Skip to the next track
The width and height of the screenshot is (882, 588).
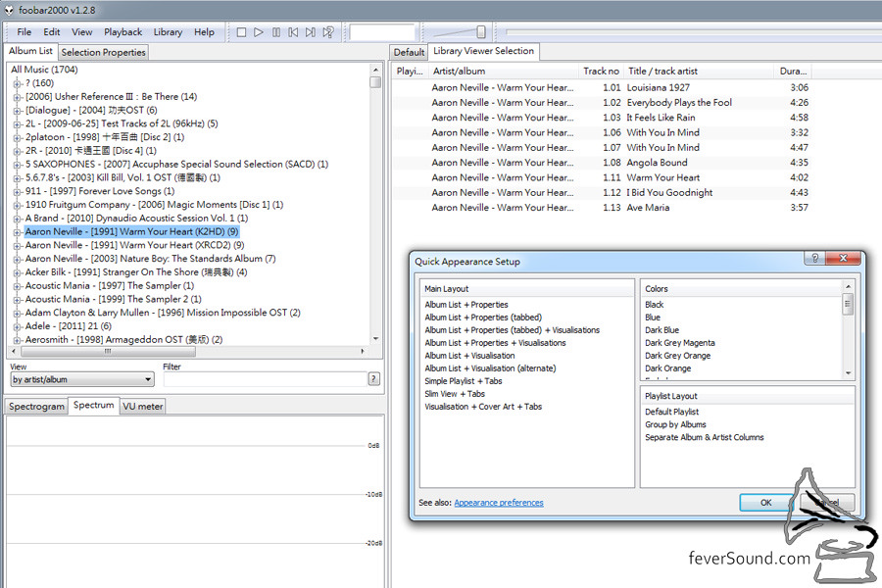pos(311,32)
